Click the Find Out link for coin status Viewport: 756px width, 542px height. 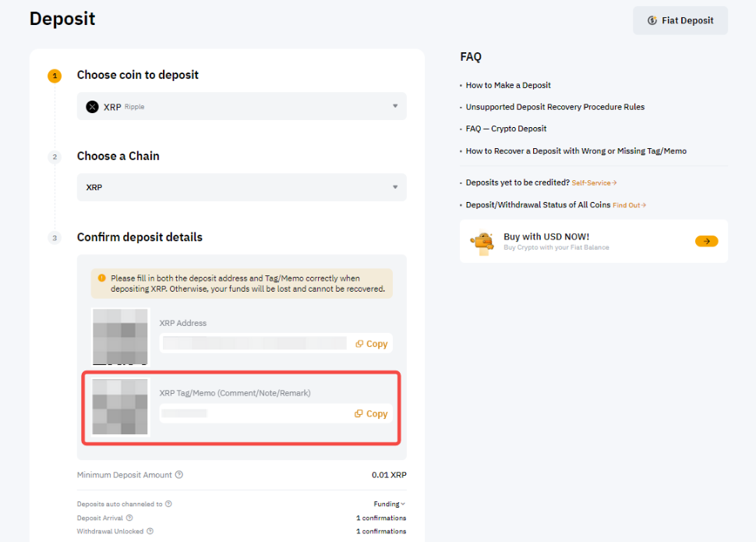(x=629, y=205)
